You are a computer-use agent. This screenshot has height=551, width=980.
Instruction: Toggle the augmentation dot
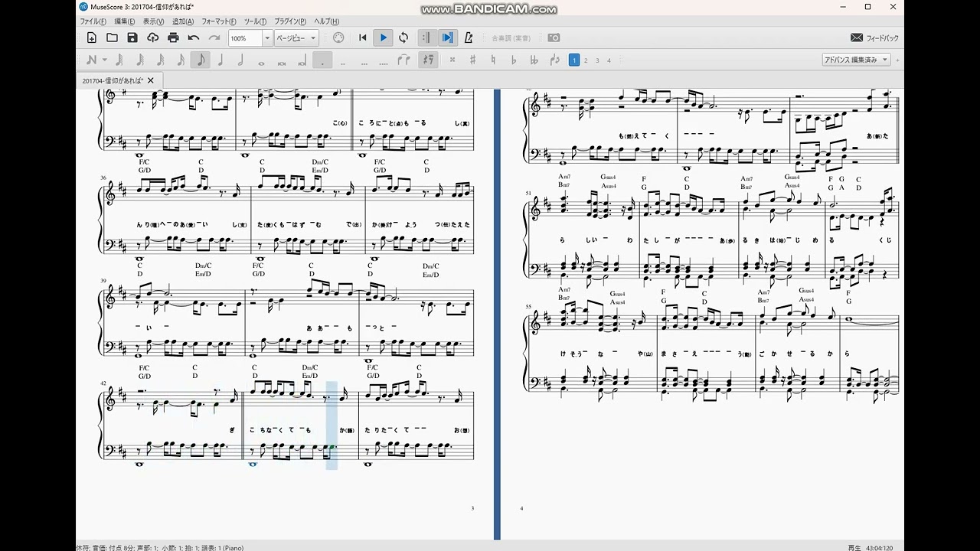pos(322,60)
